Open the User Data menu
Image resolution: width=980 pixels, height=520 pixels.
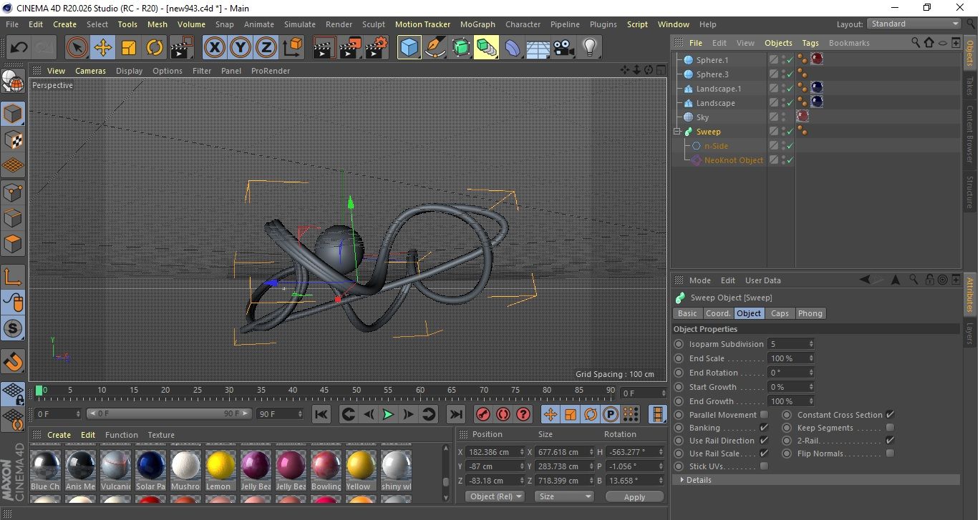[x=763, y=280]
